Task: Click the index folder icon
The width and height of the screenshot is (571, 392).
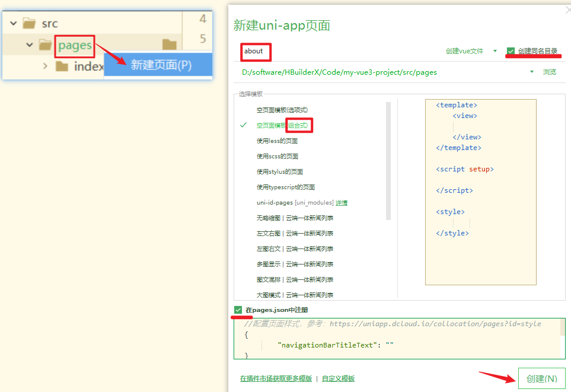Action: pos(62,66)
